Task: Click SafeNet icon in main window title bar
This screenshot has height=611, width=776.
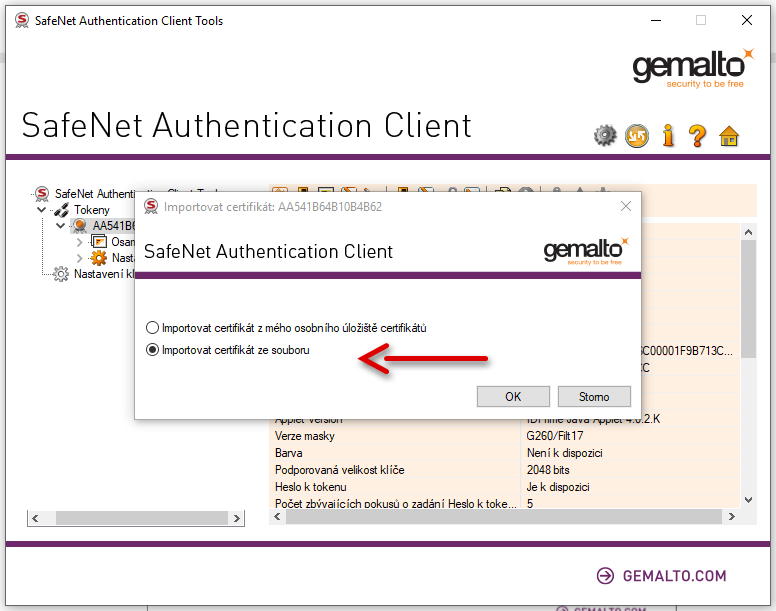Action: pyautogui.click(x=22, y=20)
